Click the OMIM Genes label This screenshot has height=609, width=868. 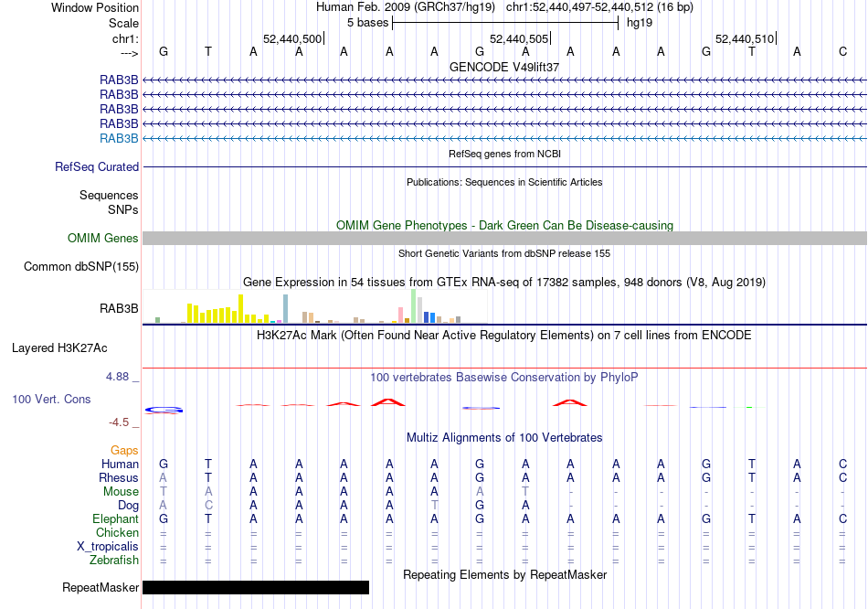click(x=102, y=239)
